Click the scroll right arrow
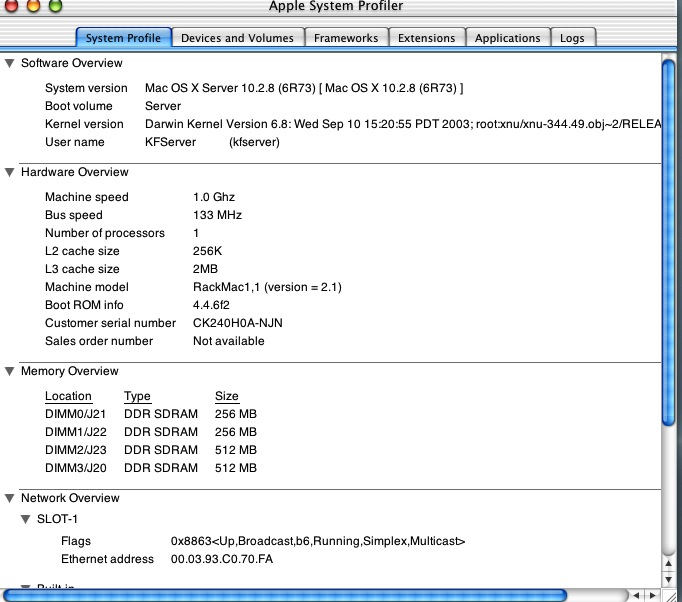This screenshot has width=682, height=602. (x=652, y=595)
